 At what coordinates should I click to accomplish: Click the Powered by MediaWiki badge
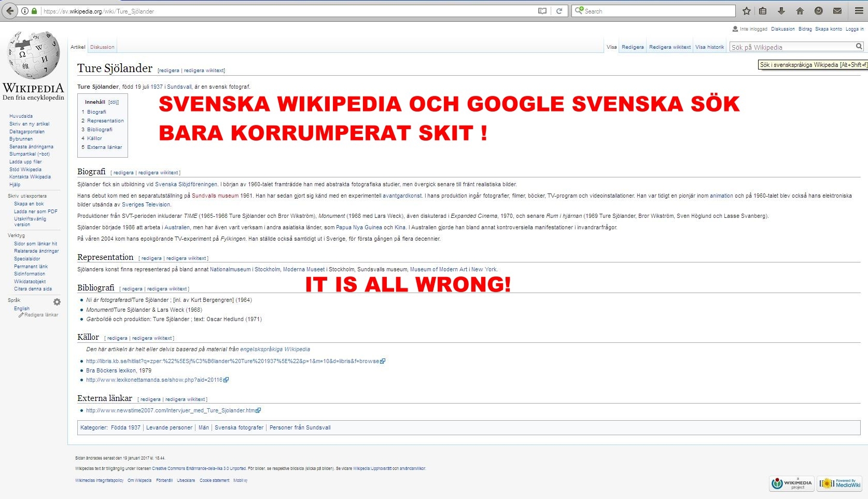[839, 483]
